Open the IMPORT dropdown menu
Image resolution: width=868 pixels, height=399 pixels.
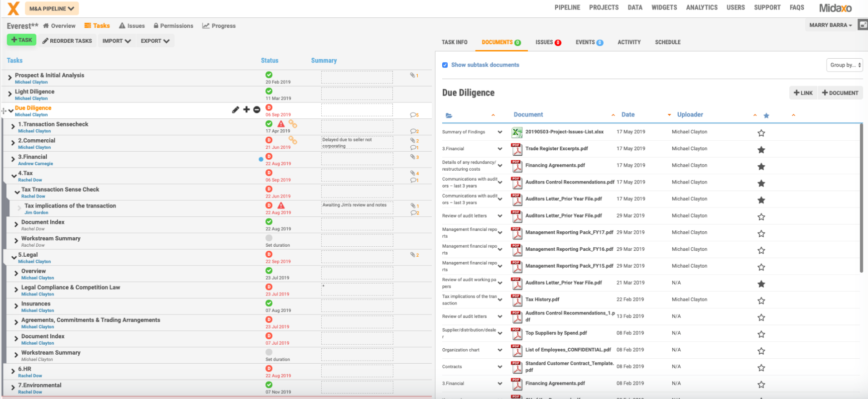117,41
